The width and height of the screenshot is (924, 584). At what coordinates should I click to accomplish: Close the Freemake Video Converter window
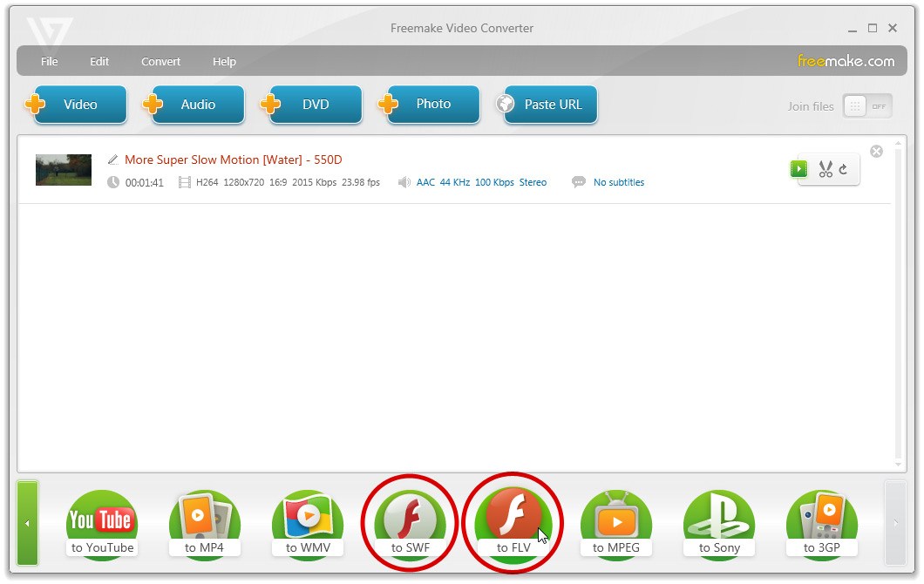click(x=893, y=28)
